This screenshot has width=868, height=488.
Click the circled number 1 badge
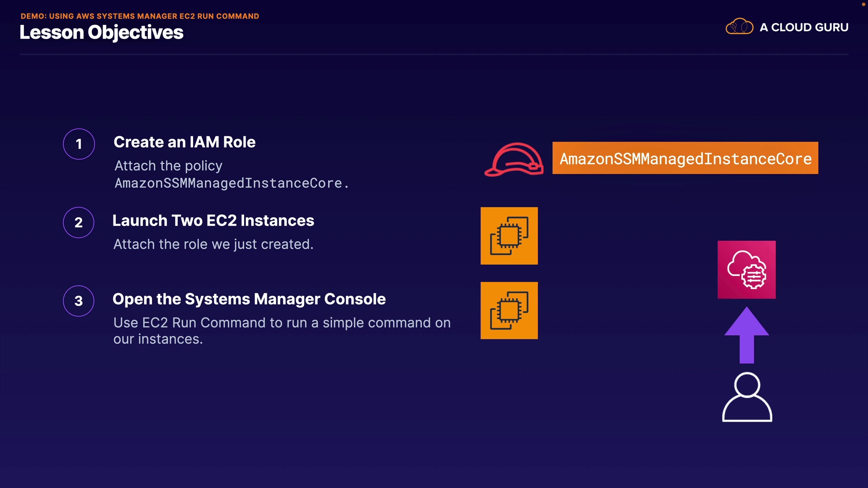coord(79,144)
